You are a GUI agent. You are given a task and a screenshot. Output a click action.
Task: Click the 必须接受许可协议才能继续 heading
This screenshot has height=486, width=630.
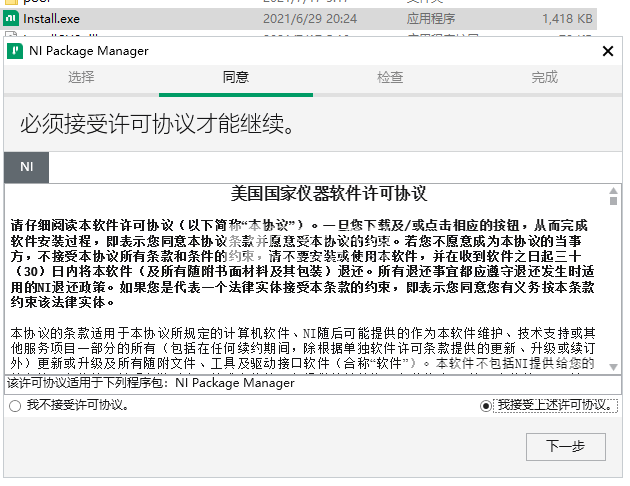tap(157, 124)
